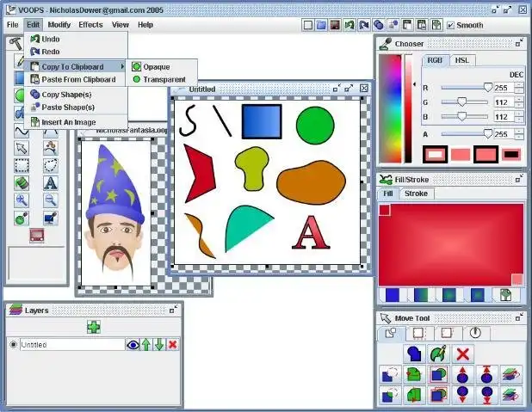Select the Zoom Out magnifier tool
This screenshot has height=412, width=532.
click(x=51, y=200)
